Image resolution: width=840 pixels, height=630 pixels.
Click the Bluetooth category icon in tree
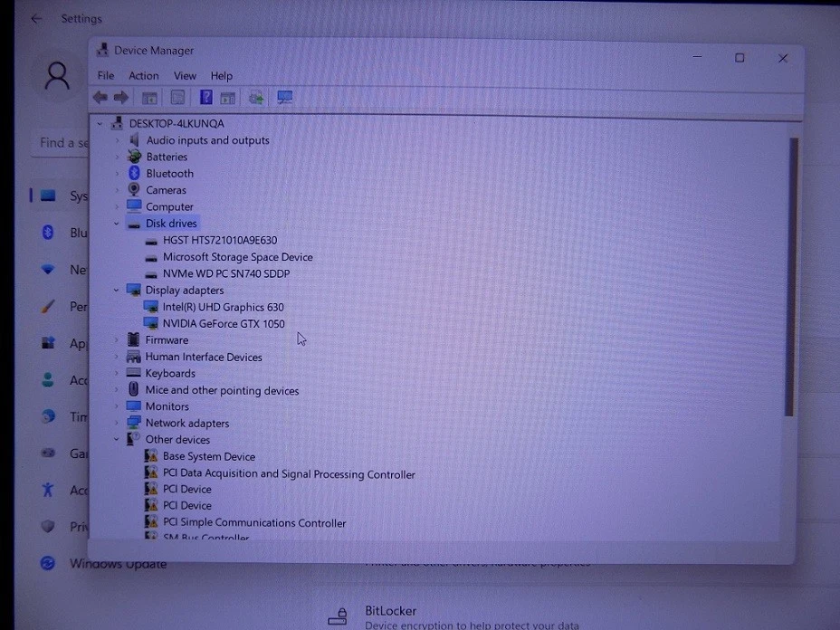point(134,173)
